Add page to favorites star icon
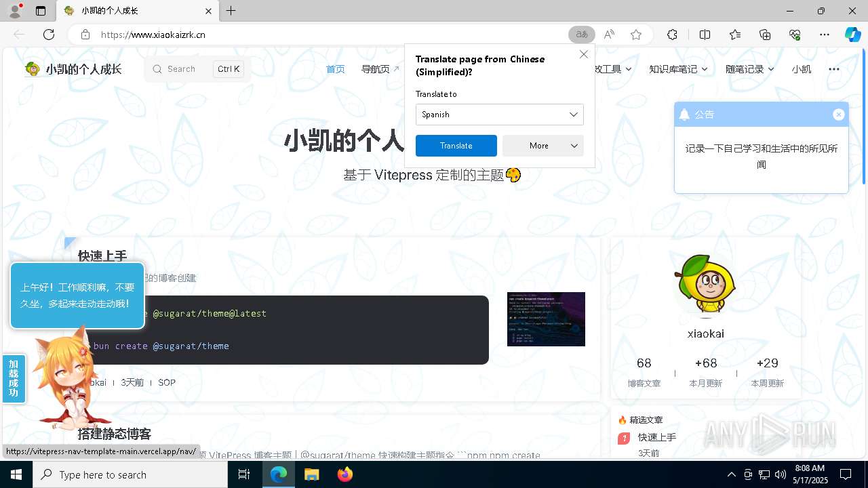 [x=635, y=35]
